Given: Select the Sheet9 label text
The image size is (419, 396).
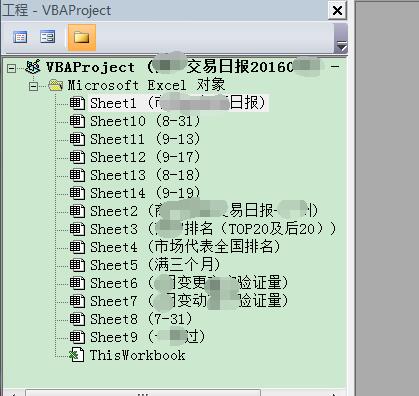Looking at the screenshot, I should 148,337.
